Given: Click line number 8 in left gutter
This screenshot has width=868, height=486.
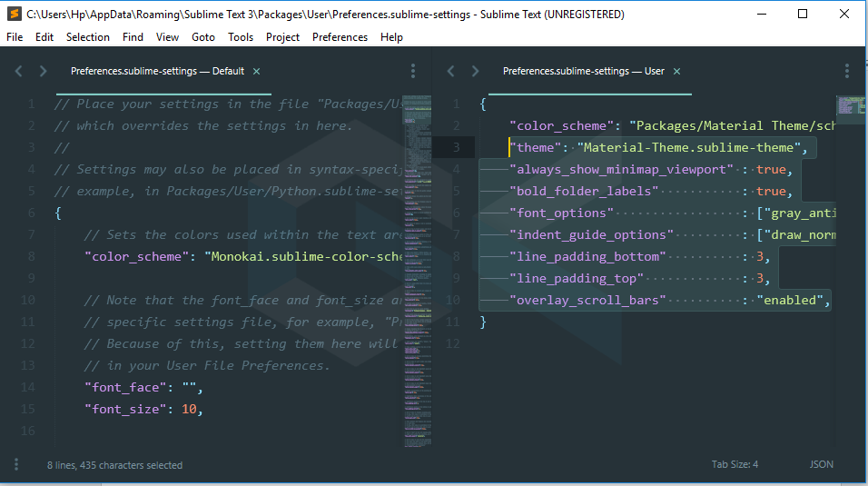Looking at the screenshot, I should tap(31, 256).
